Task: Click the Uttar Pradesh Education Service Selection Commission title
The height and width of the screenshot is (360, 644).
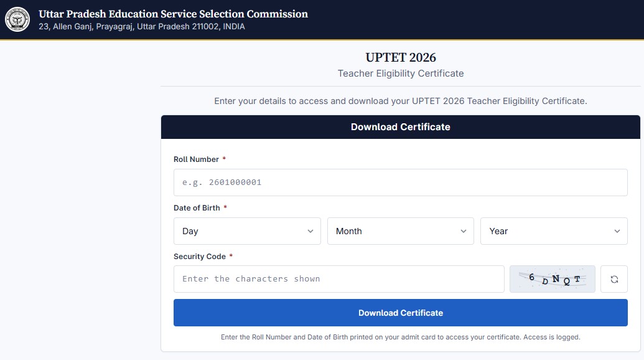Action: pyautogui.click(x=174, y=14)
